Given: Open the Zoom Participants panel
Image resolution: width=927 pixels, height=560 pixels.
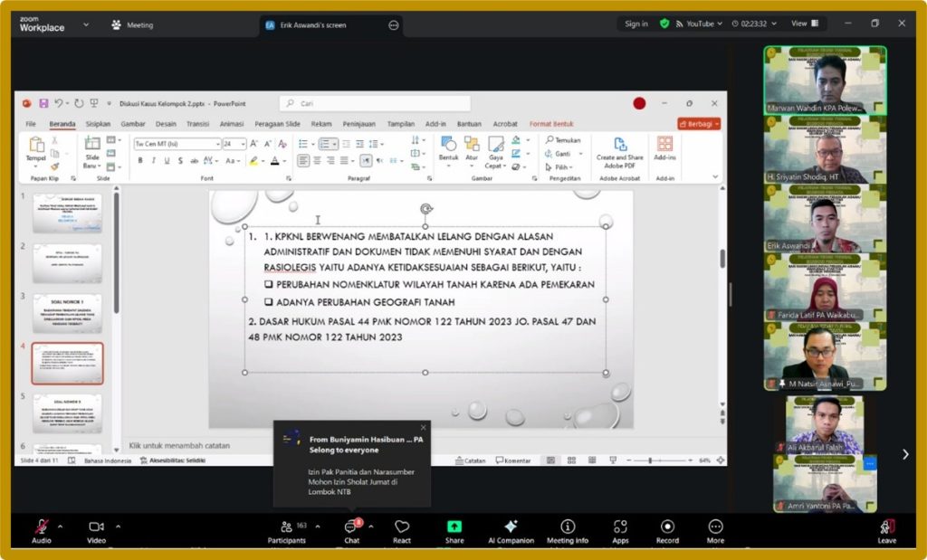Looking at the screenshot, I should click(x=286, y=527).
